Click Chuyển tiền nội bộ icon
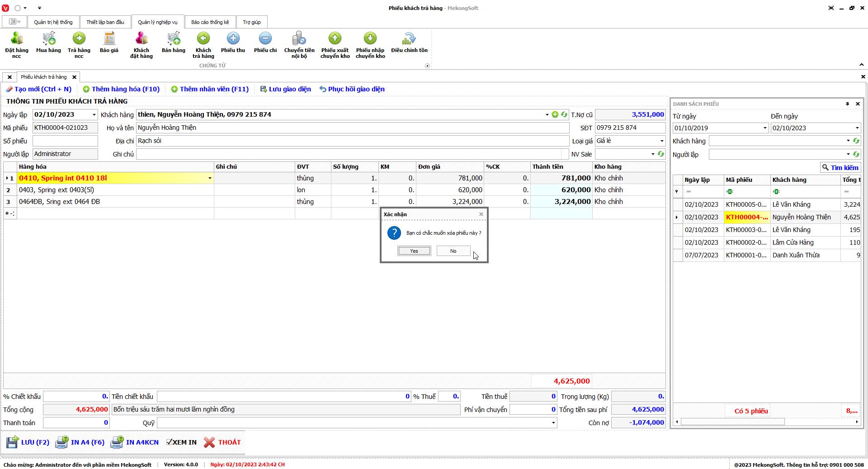The width and height of the screenshot is (868, 469). point(299,39)
